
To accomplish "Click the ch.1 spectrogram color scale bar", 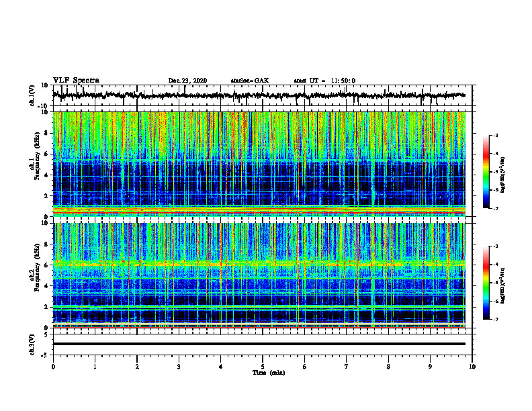I will 486,172.
